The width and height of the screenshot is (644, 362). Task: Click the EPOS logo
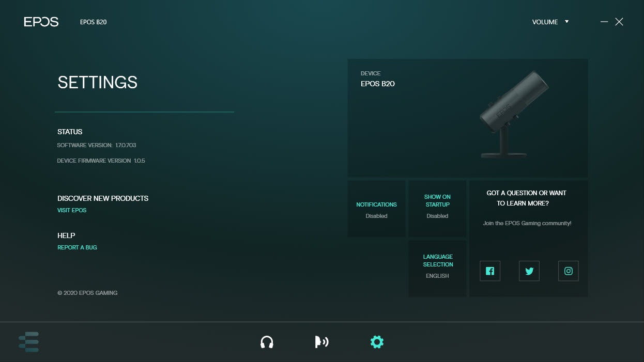(x=41, y=22)
